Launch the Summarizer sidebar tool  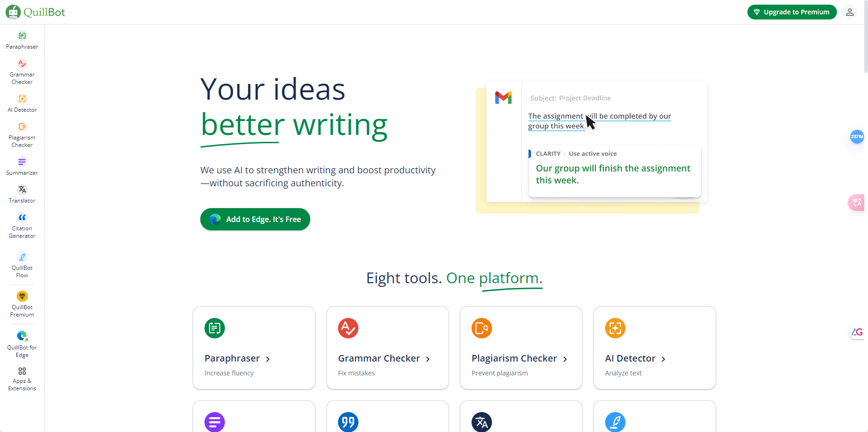point(22,166)
